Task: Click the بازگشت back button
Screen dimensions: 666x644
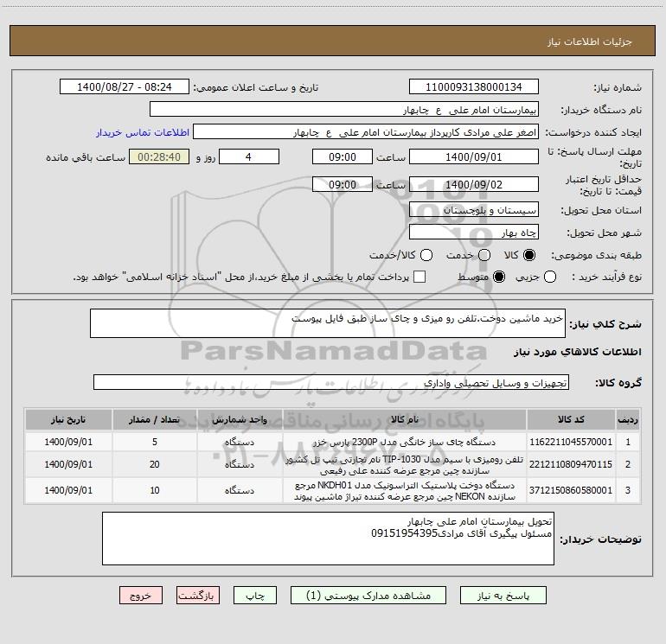Action: 198,596
